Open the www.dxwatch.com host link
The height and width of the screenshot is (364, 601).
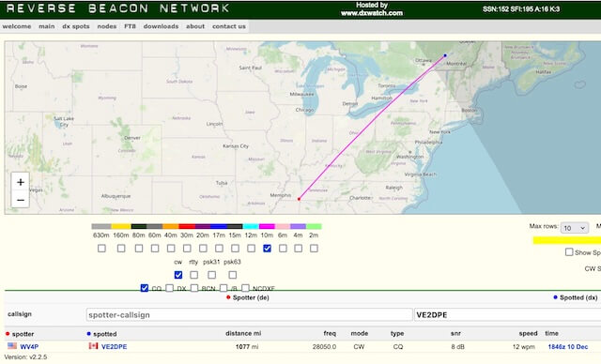point(372,13)
